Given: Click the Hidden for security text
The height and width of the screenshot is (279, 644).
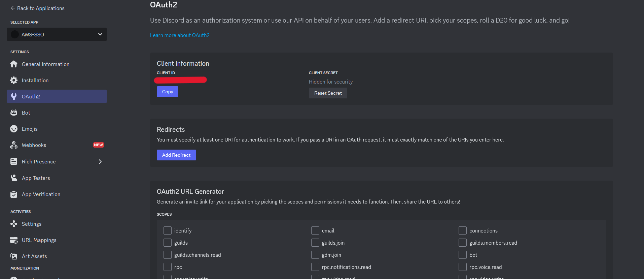Looking at the screenshot, I should pyautogui.click(x=331, y=82).
